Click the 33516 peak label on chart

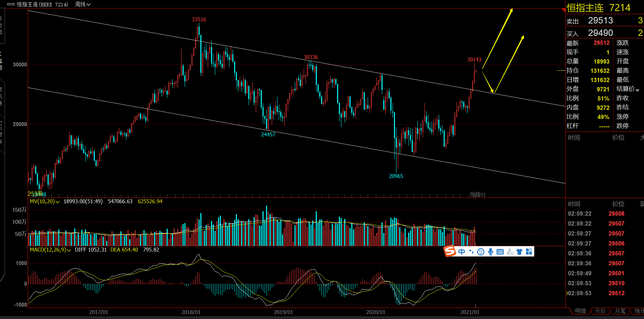199,20
